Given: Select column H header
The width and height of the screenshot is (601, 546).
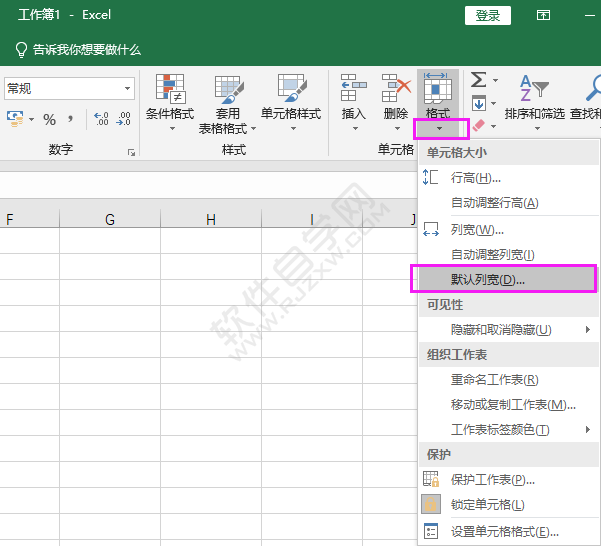Looking at the screenshot, I should pyautogui.click(x=211, y=219).
